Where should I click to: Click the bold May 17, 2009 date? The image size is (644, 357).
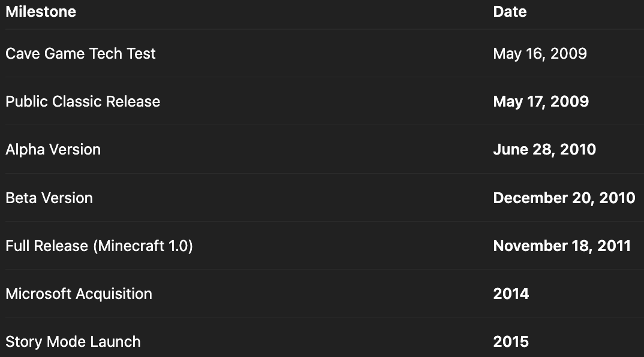(541, 101)
